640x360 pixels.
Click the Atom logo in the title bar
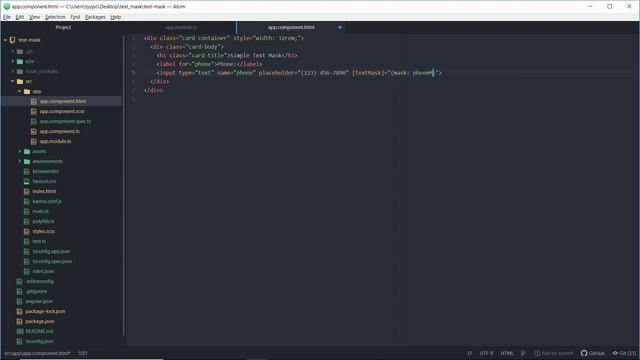click(x=7, y=7)
